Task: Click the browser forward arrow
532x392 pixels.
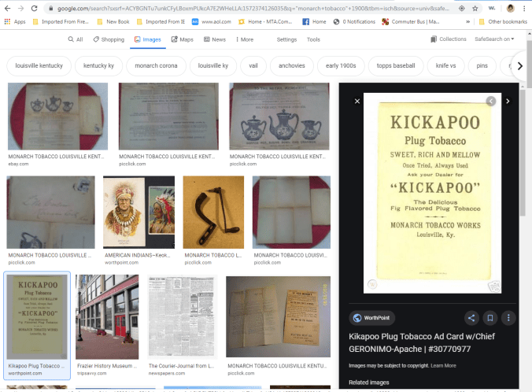Action: pos(20,9)
